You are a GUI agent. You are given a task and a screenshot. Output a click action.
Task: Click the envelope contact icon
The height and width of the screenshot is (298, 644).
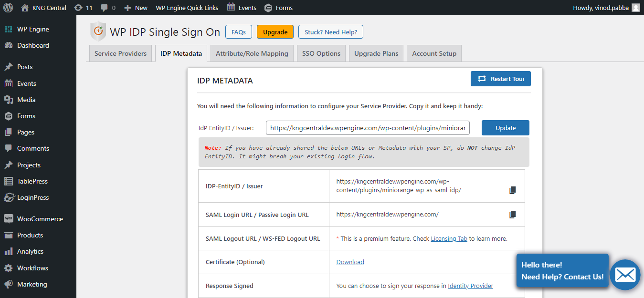click(x=625, y=275)
